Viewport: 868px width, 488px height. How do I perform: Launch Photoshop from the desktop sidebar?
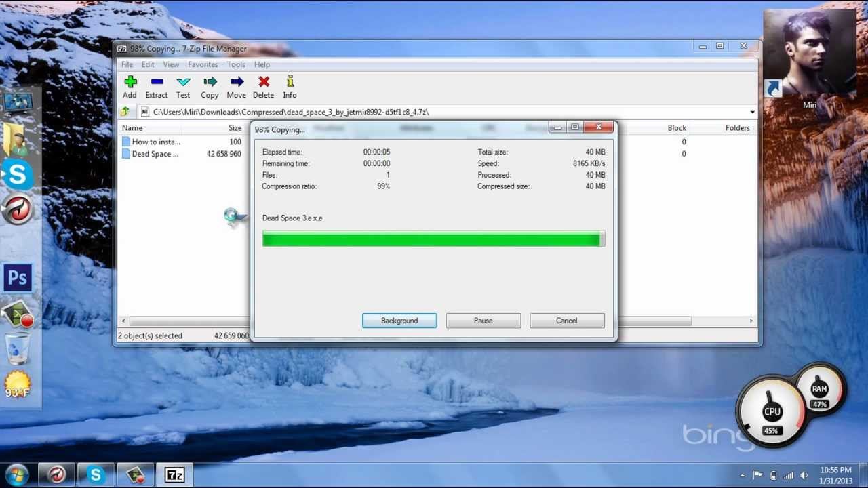point(18,278)
